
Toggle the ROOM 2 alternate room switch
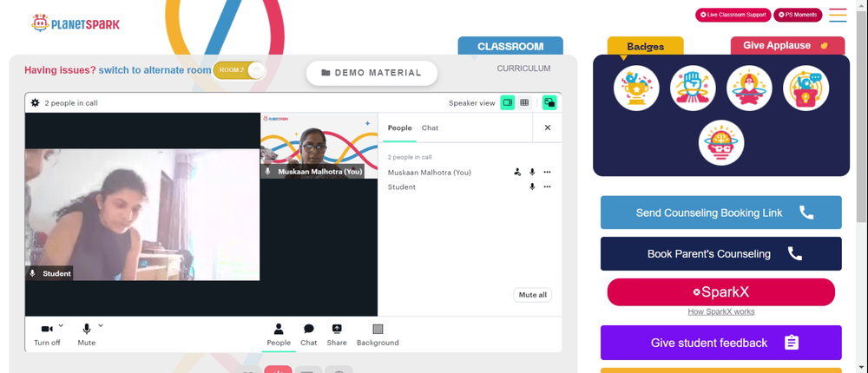240,70
